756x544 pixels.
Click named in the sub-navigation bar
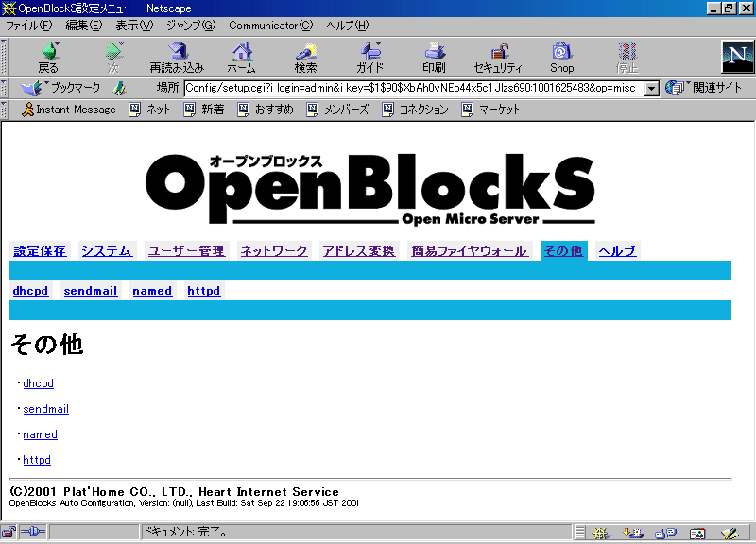coord(152,291)
